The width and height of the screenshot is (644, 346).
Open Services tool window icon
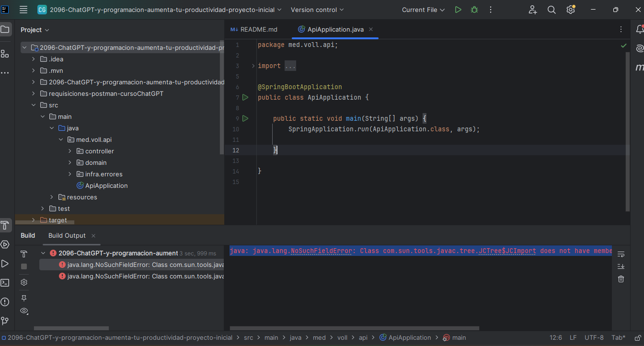click(x=5, y=244)
